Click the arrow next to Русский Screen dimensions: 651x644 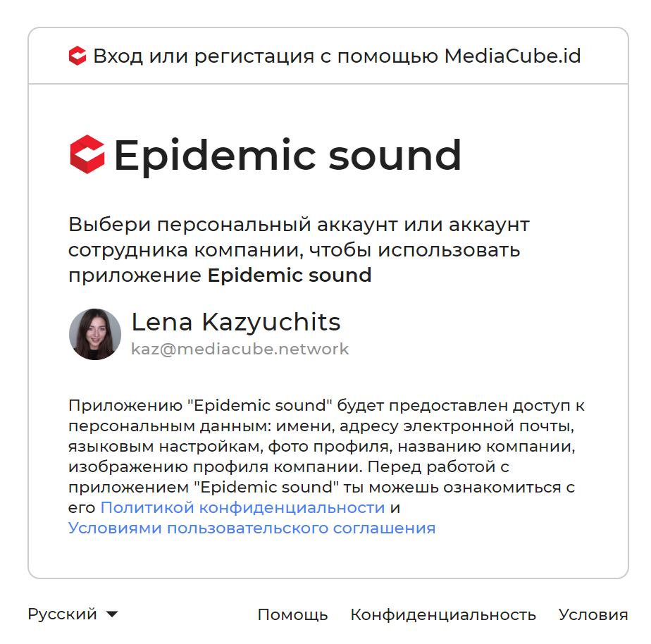(112, 614)
